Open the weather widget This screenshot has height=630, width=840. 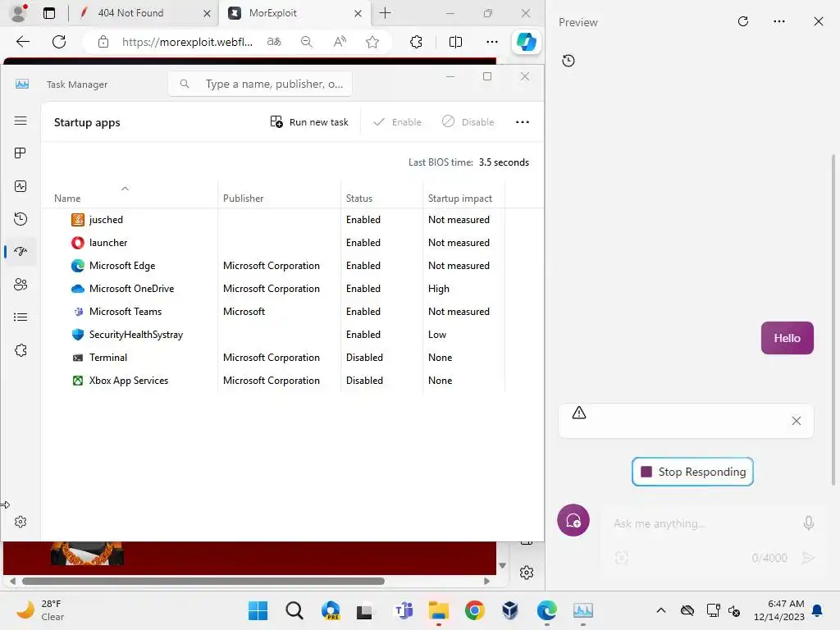[40, 610]
